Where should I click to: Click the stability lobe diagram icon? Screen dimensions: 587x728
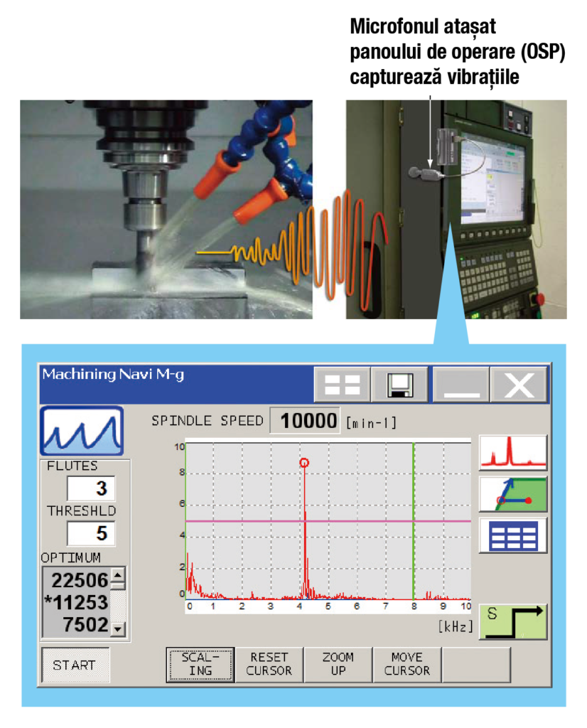pyautogui.click(x=512, y=494)
